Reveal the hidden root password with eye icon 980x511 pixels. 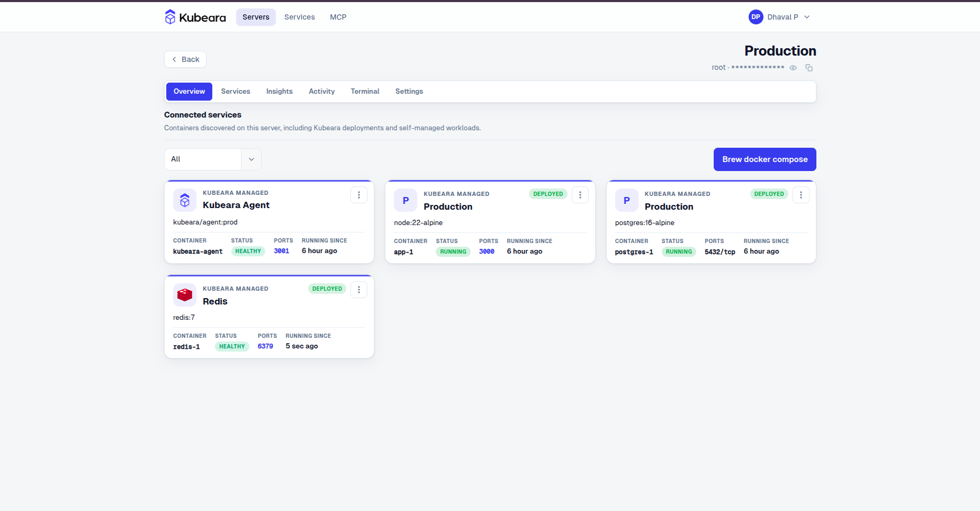click(x=793, y=68)
